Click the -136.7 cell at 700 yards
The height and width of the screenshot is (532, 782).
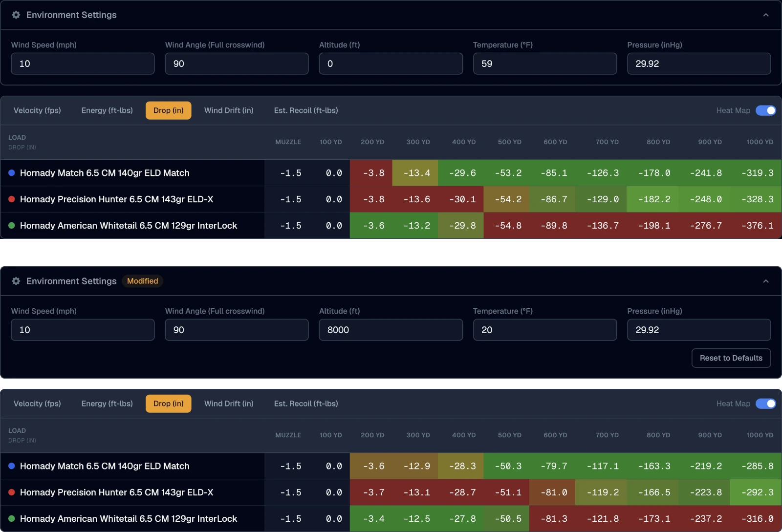[x=601, y=226]
